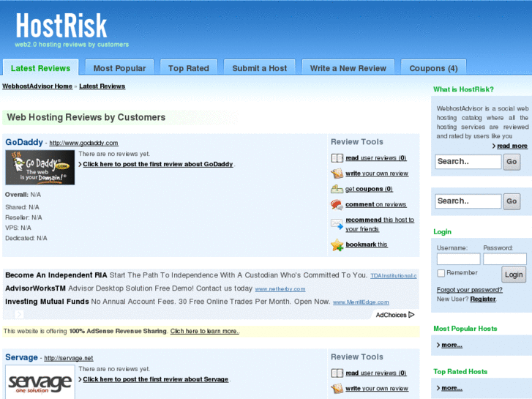Post the first review about GoDaddy

pos(158,164)
